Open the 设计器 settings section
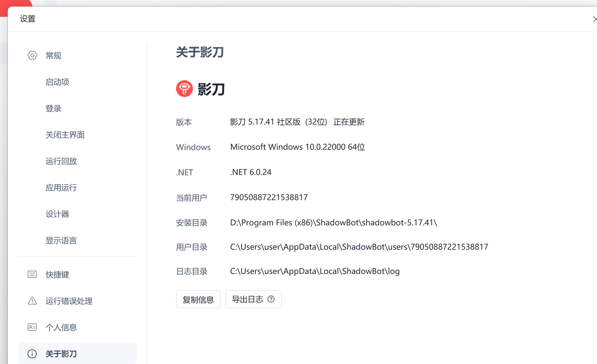Screen dimensions: 597x364 click(57, 214)
